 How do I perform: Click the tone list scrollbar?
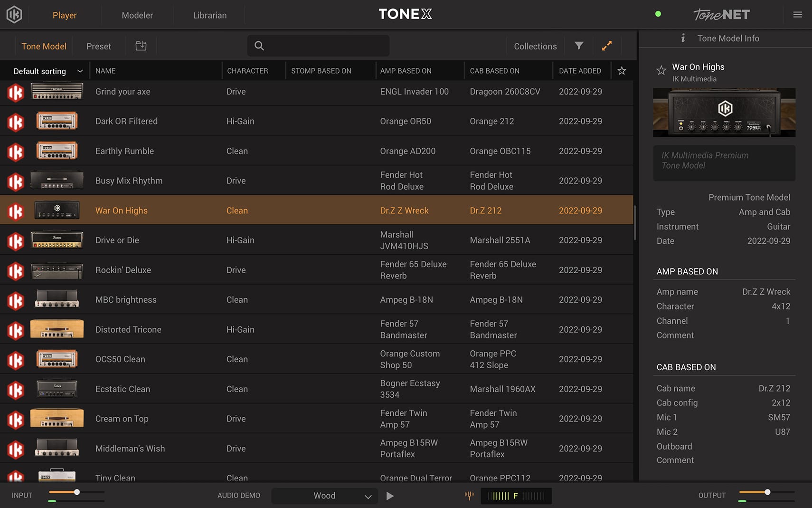[x=635, y=222]
